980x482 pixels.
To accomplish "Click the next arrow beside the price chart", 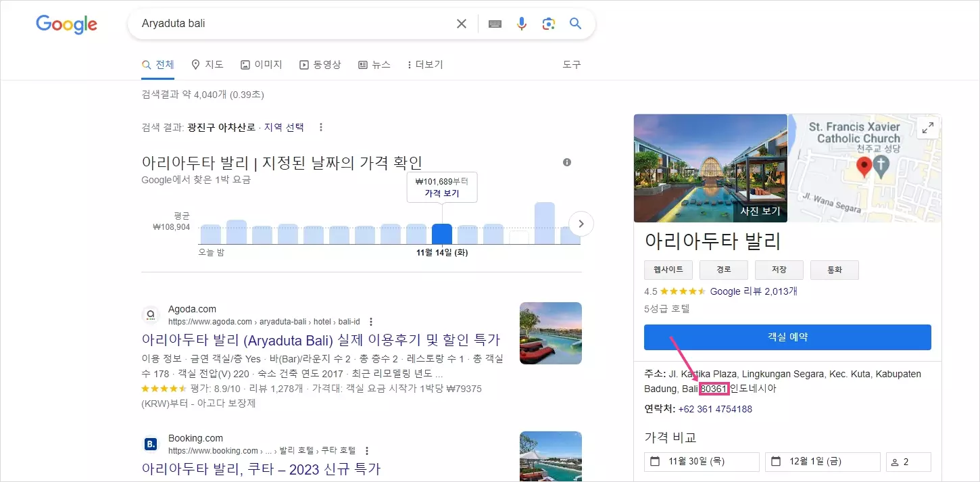I will click(x=581, y=223).
